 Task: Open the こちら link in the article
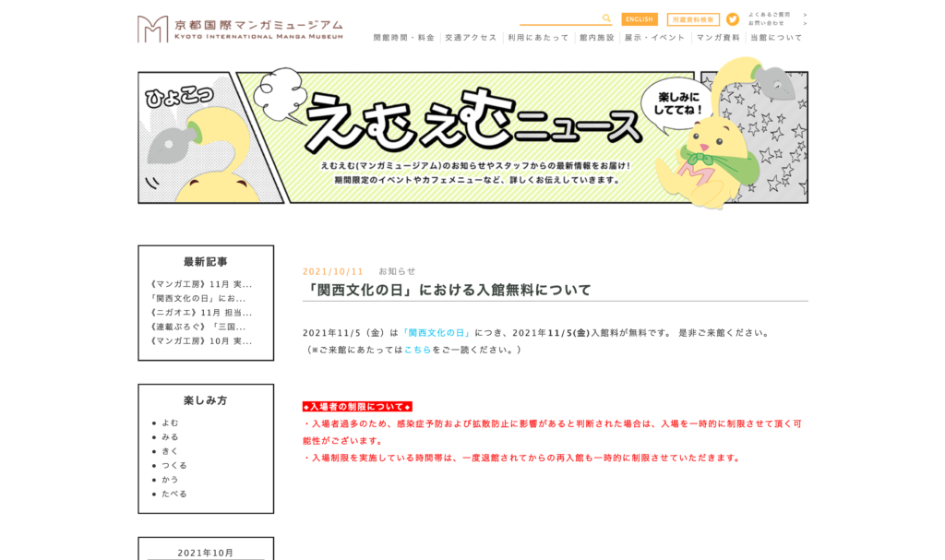(418, 350)
